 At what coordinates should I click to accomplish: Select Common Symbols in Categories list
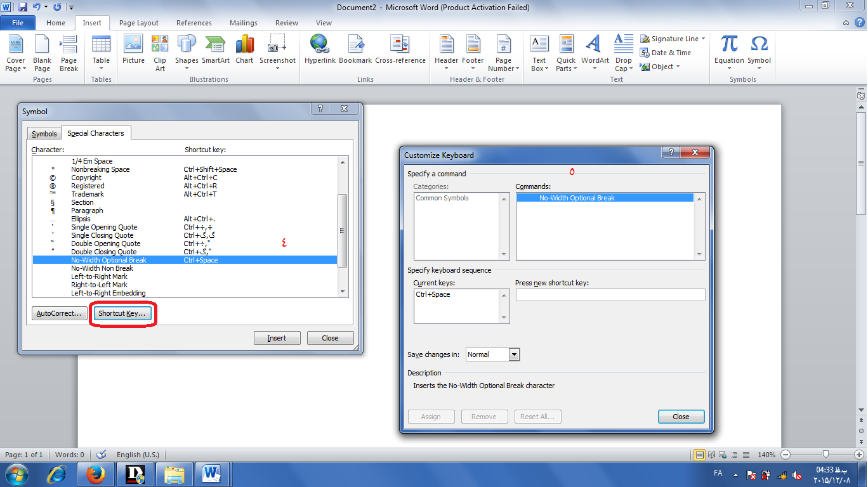pyautogui.click(x=442, y=198)
